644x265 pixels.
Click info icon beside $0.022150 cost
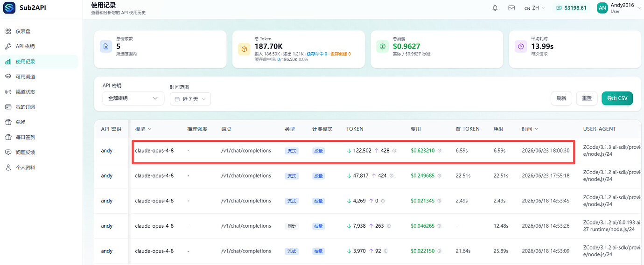(x=439, y=251)
